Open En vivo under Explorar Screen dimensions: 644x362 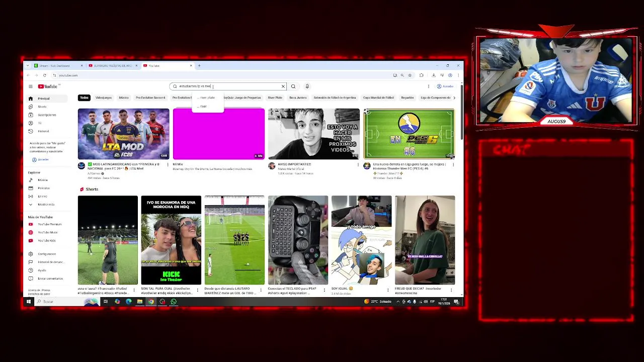tap(43, 196)
